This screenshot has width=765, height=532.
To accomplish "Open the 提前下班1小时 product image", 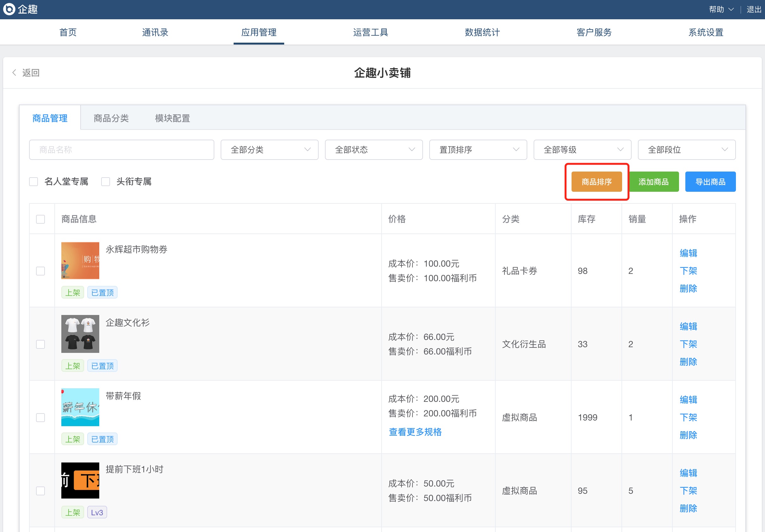I will pos(80,480).
